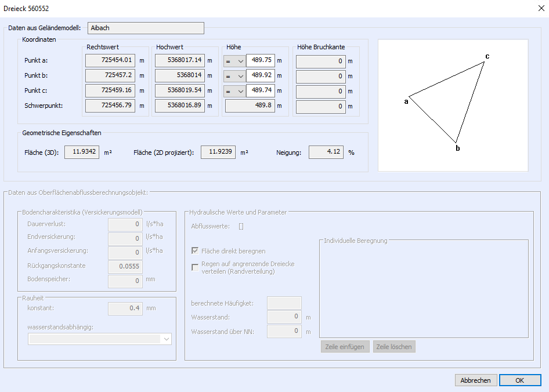
Task: Click the Rechtswert field for Punkt a
Action: 110,60
